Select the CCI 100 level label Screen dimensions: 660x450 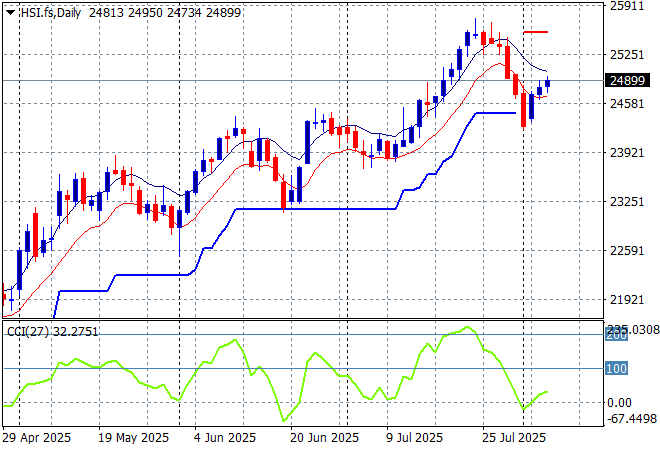[617, 368]
